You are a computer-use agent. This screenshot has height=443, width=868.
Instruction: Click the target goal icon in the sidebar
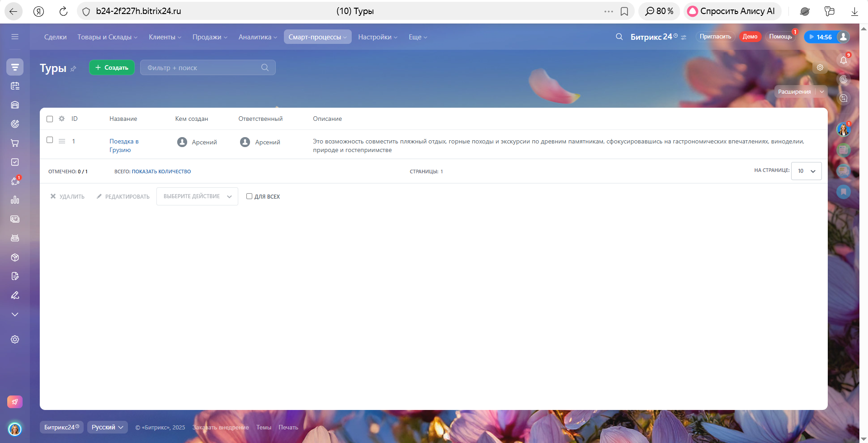[15, 124]
